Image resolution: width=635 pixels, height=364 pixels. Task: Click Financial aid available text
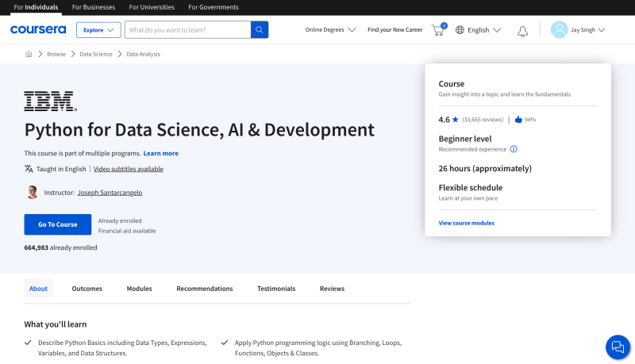click(x=127, y=231)
